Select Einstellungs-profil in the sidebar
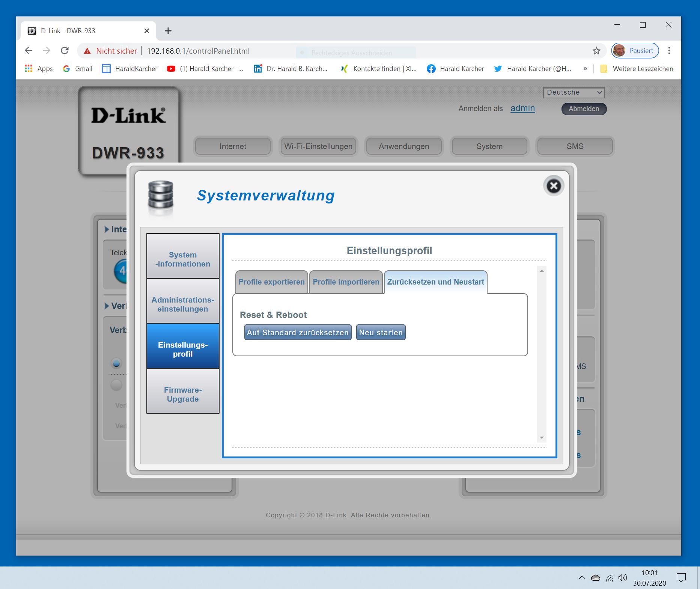The image size is (700, 589). 183,346
